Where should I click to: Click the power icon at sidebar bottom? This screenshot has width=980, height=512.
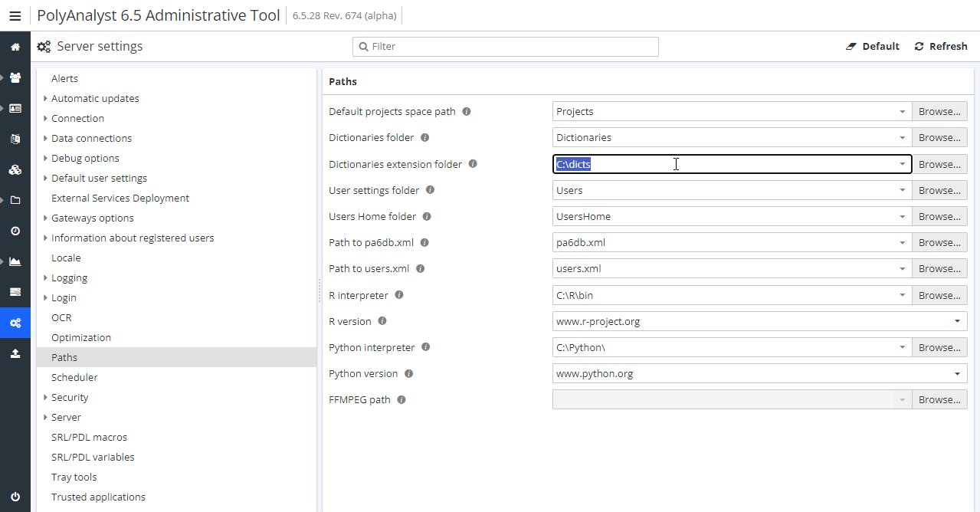click(x=15, y=497)
